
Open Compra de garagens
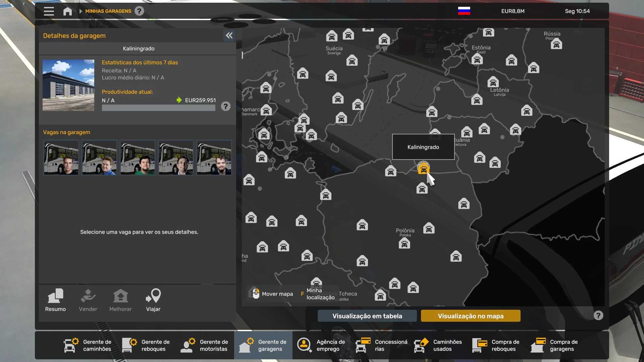click(x=555, y=345)
